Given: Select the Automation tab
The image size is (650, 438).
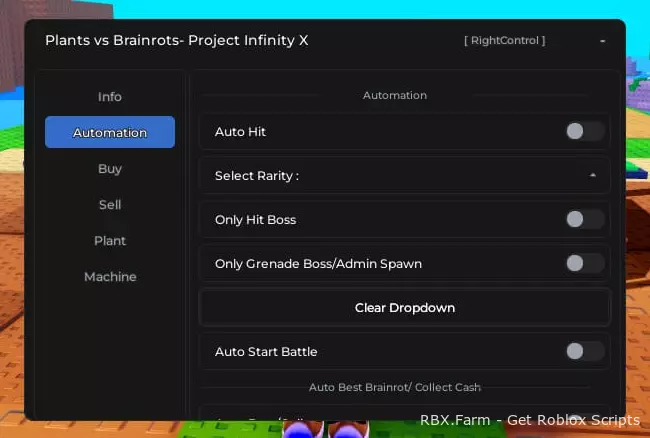Looking at the screenshot, I should (110, 132).
